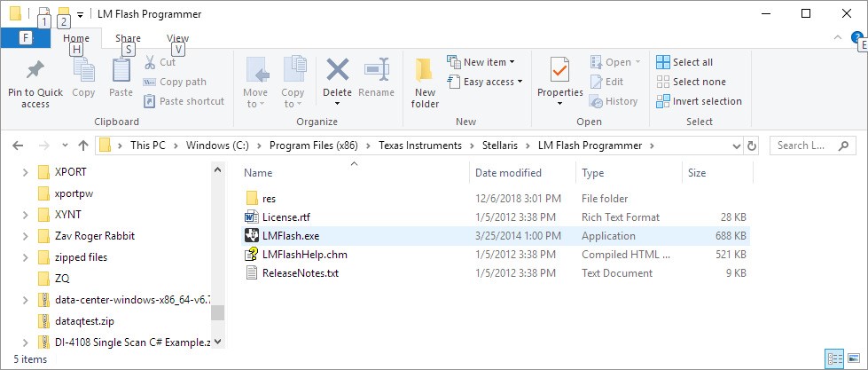Open the File tab

click(26, 38)
